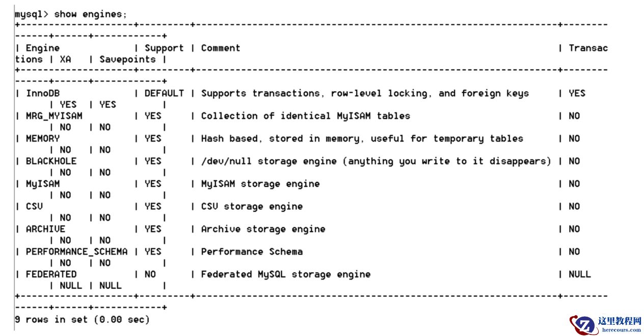Select the PERFORMANCE_SCHEMA engine name
The height and width of the screenshot is (336, 644).
pos(76,251)
